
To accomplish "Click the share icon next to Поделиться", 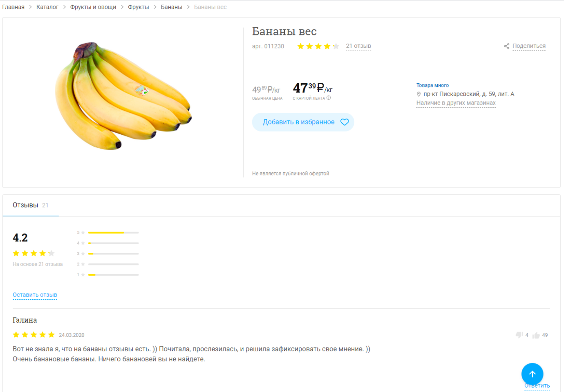I will [x=507, y=46].
